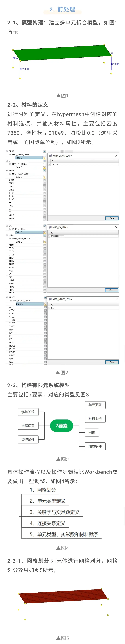Click the '4、连接关系定义' step text

coord(47,523)
